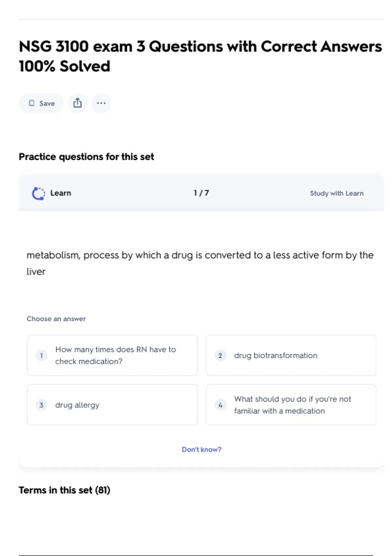Pick 'What should you do' answer option
This screenshot has width=392, height=556.
click(x=292, y=405)
